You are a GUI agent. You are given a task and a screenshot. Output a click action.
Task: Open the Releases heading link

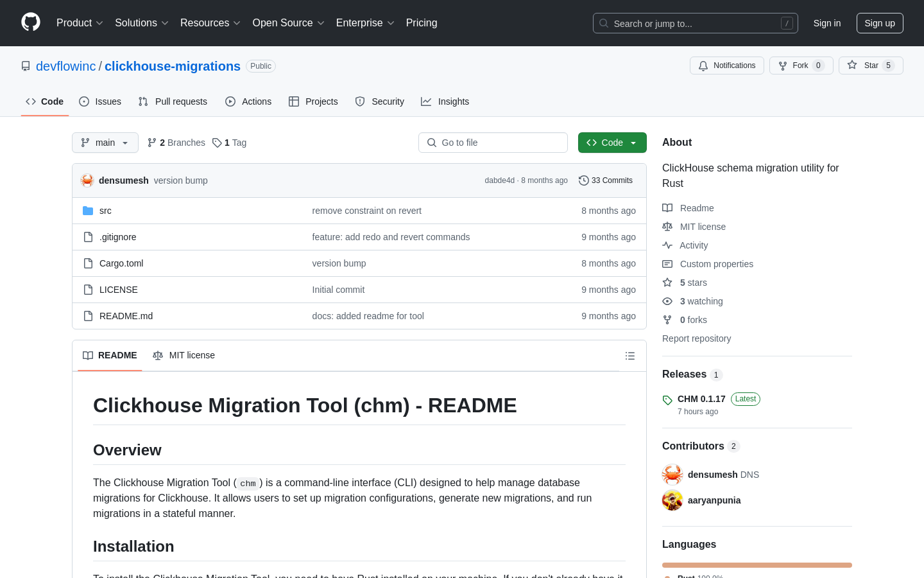(684, 374)
